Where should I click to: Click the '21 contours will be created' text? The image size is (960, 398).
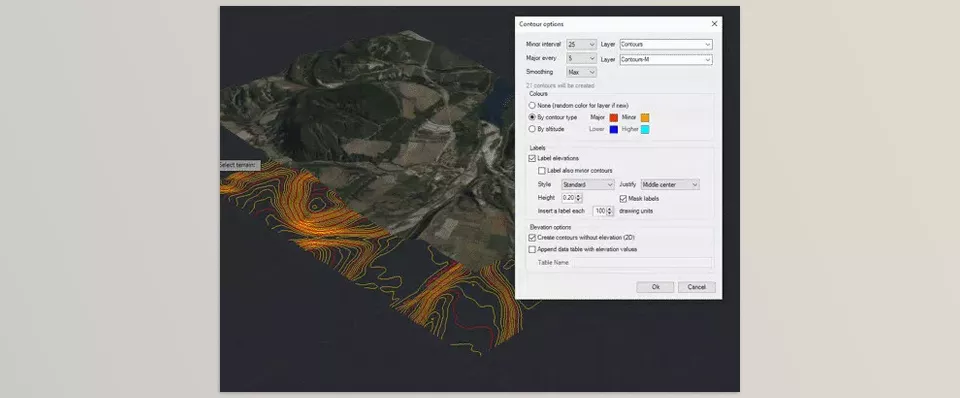(560, 86)
